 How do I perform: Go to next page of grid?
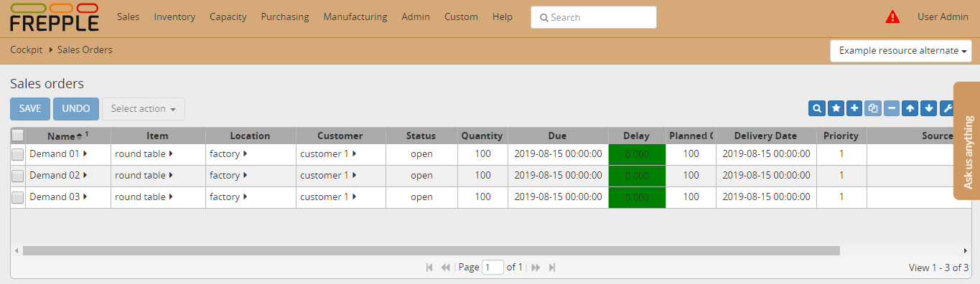point(536,268)
